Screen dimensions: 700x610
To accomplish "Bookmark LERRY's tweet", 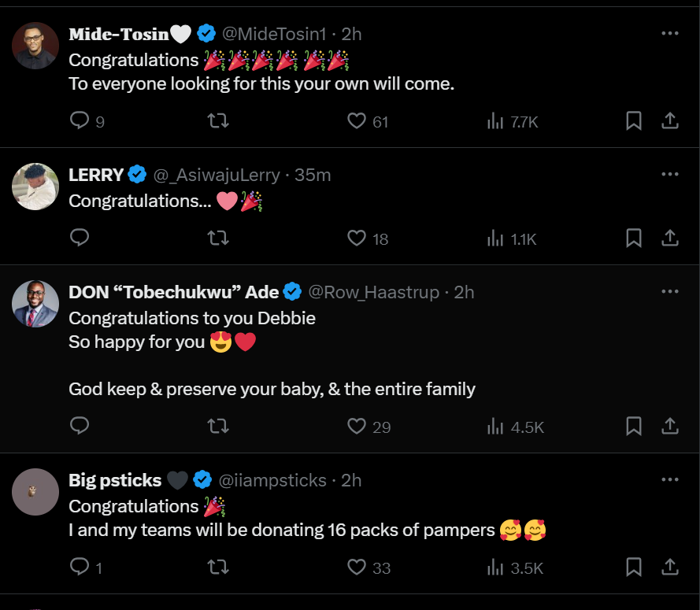I will tap(634, 238).
